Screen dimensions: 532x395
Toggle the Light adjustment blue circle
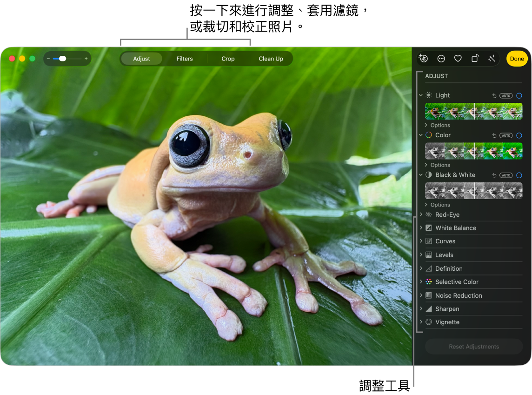pos(519,96)
